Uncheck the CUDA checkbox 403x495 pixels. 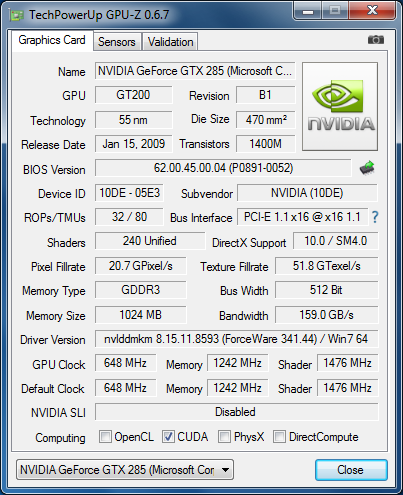pos(168,436)
